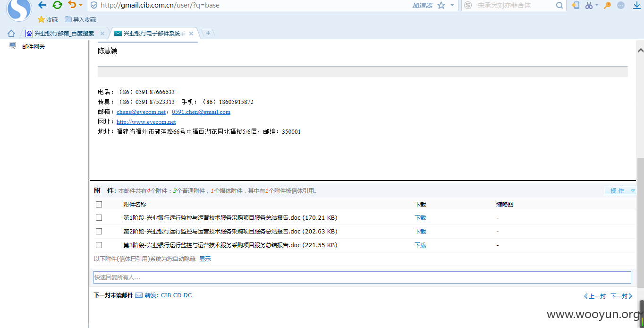Image resolution: width=644 pixels, height=328 pixels.
Task: Click the scissors screenshot tool icon
Action: [x=589, y=5]
